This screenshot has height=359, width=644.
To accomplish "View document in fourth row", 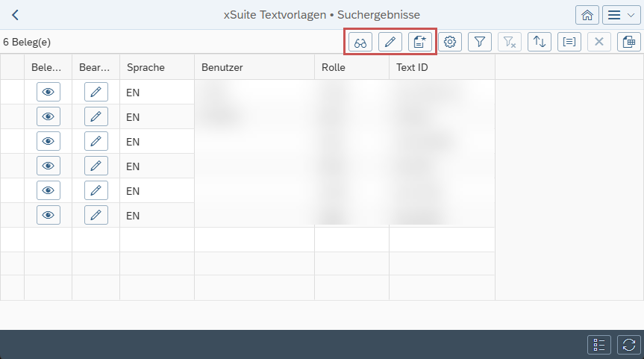I will pos(49,166).
